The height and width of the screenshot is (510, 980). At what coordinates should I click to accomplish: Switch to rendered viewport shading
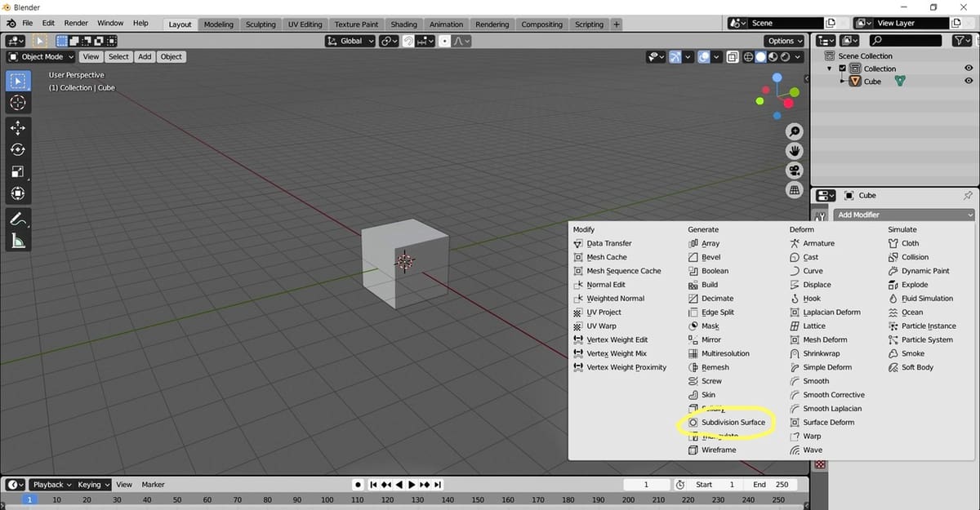tap(785, 57)
